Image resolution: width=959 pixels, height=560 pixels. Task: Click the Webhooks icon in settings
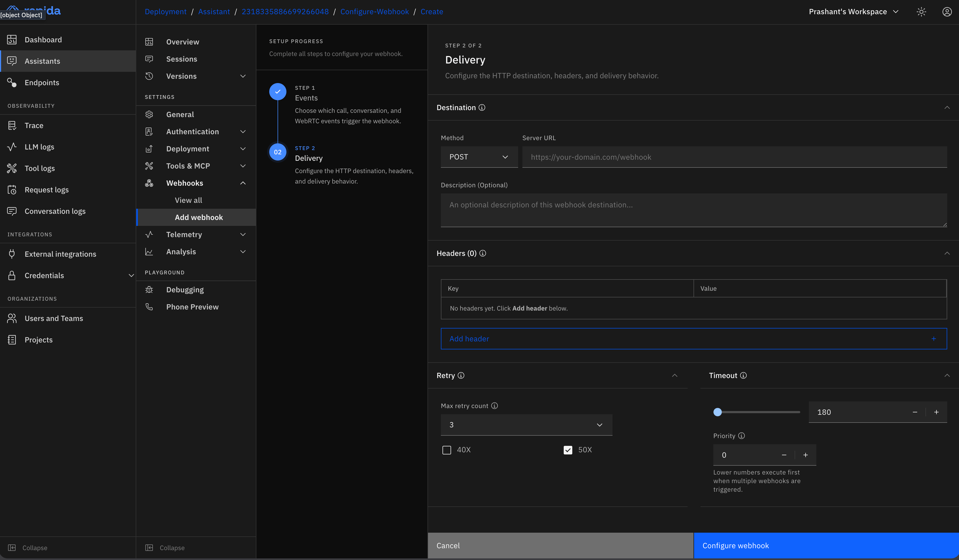click(149, 183)
